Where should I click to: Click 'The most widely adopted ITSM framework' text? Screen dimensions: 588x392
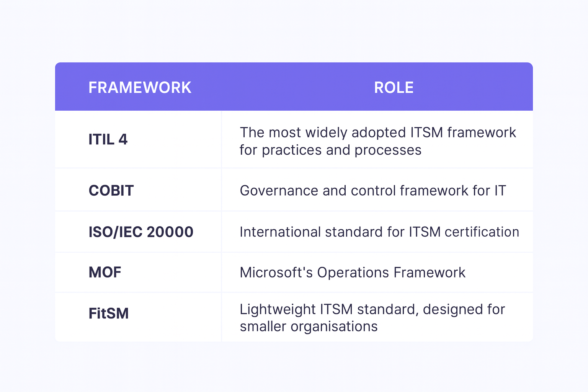tap(377, 132)
